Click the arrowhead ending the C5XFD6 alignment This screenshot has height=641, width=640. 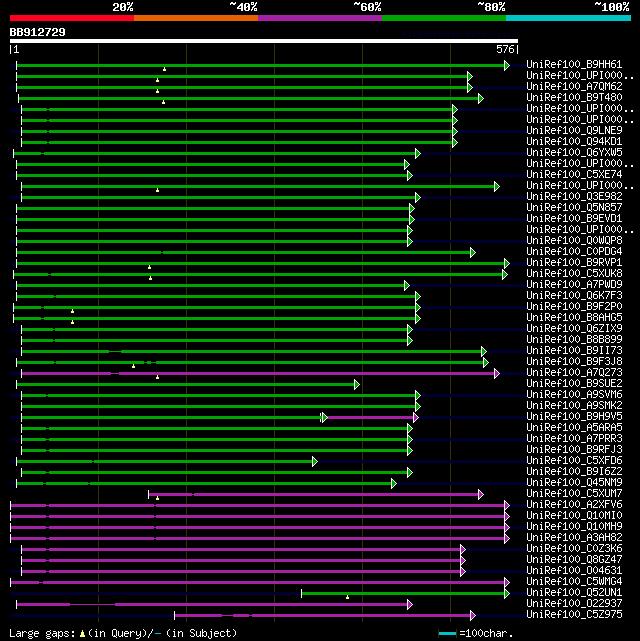[315, 462]
